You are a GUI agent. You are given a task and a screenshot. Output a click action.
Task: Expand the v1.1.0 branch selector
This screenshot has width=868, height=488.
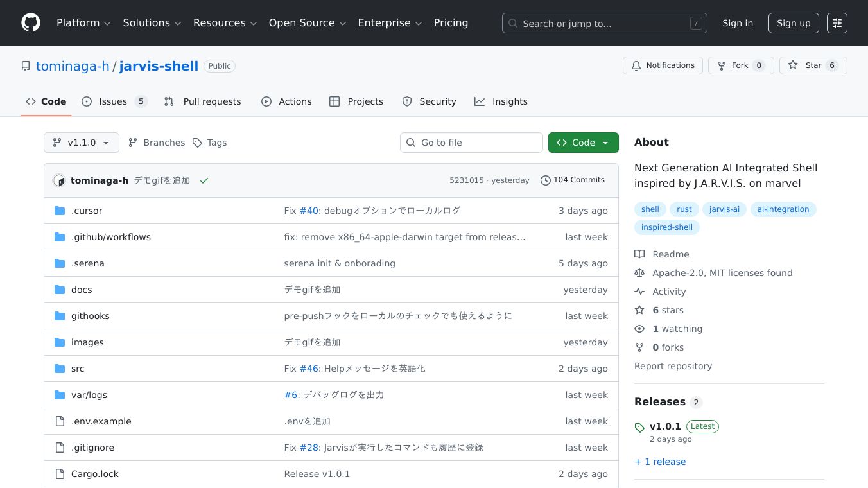coord(82,143)
